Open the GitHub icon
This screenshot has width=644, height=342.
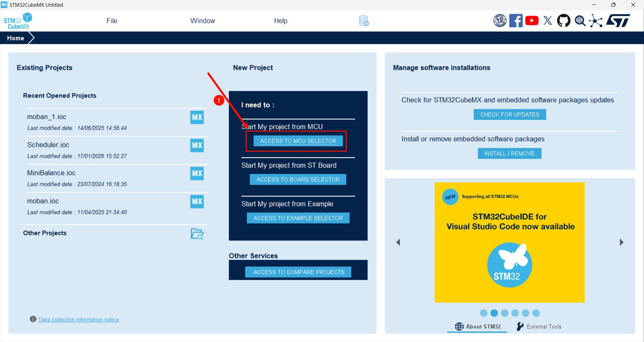coord(563,20)
